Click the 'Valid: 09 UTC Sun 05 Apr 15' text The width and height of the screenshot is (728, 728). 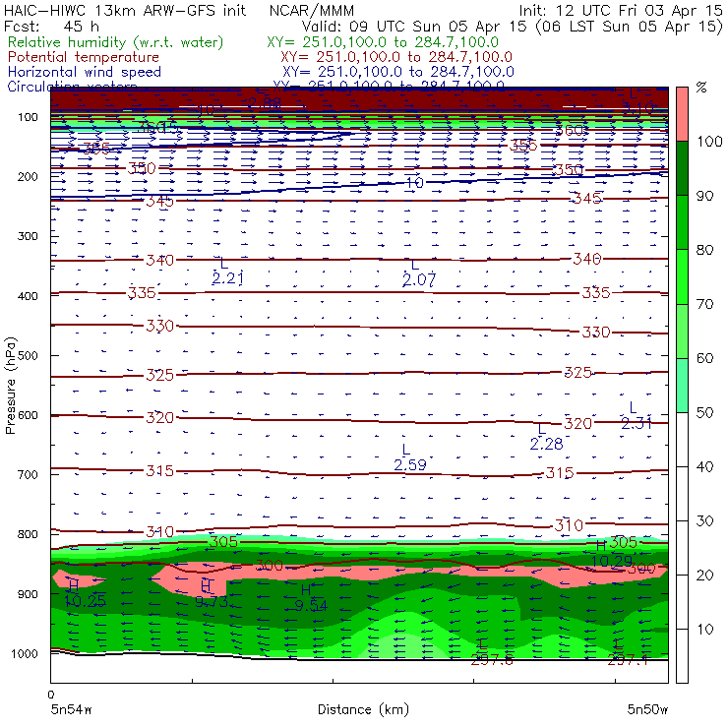414,27
